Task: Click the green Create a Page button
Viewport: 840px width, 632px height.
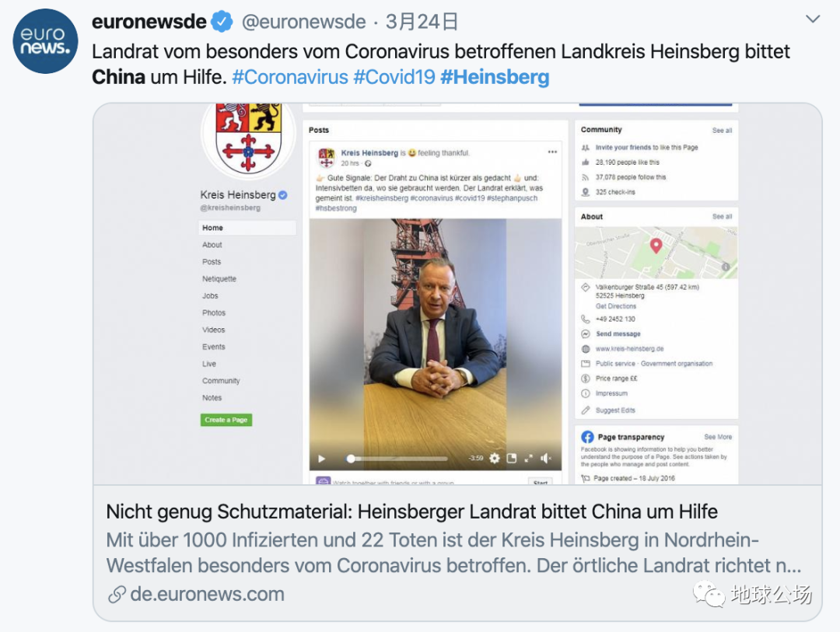Action: [x=226, y=420]
